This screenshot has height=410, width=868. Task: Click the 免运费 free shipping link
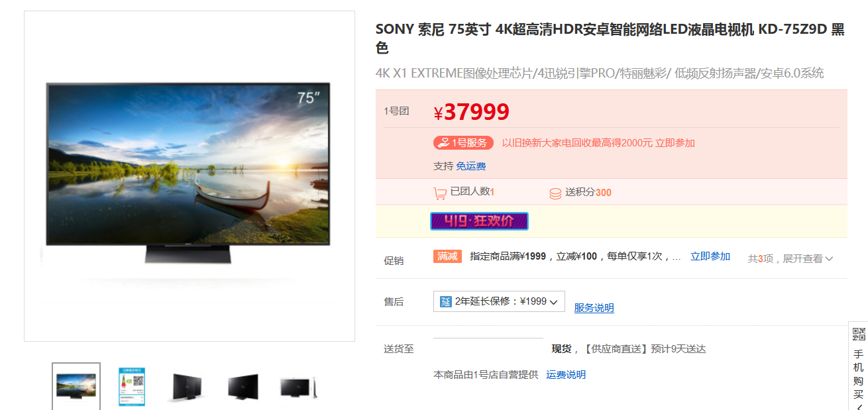coord(471,166)
